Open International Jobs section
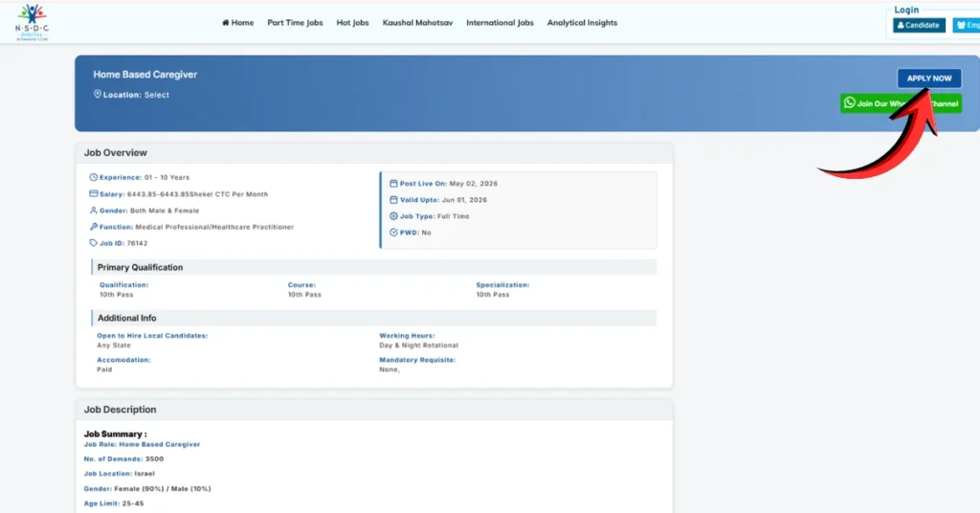Viewport: 980px width, 513px height. (500, 23)
